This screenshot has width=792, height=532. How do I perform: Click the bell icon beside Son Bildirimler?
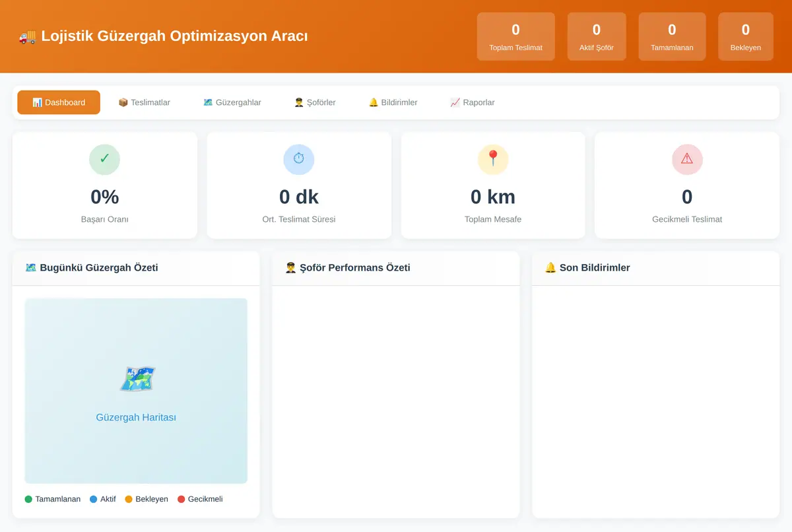pos(550,267)
